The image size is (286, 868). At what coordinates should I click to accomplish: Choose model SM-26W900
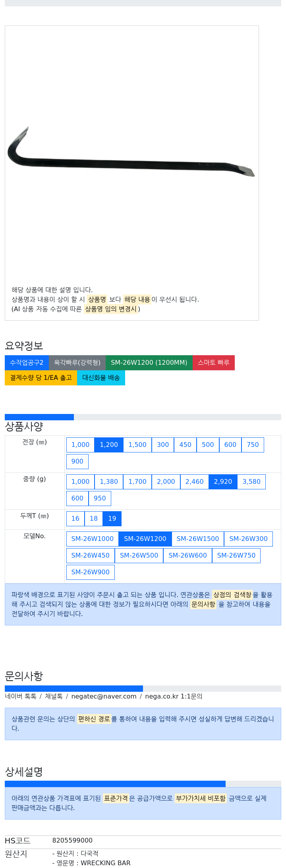(x=91, y=572)
